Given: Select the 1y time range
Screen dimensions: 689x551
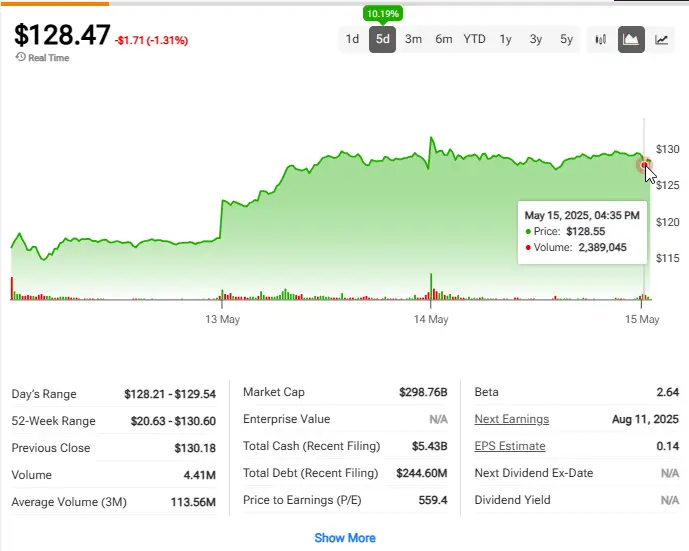Looking at the screenshot, I should click(505, 39).
